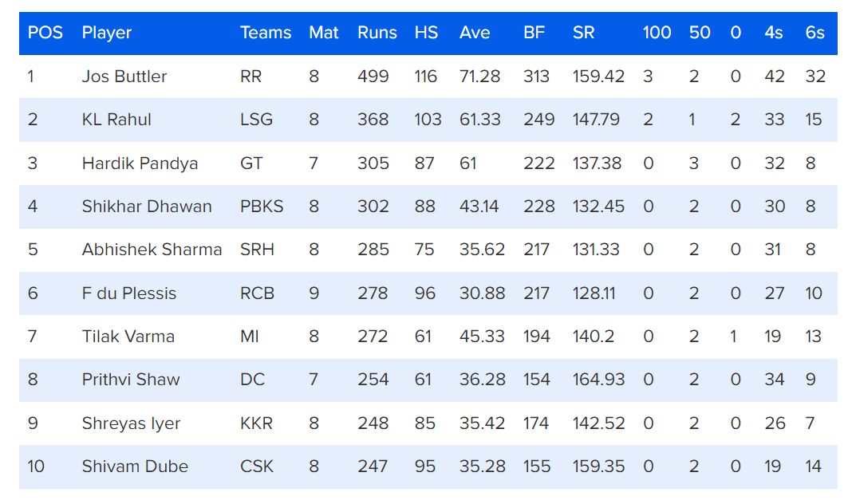The image size is (852, 504).
Task: Click Shreyas Iyer's name
Action: 131,423
